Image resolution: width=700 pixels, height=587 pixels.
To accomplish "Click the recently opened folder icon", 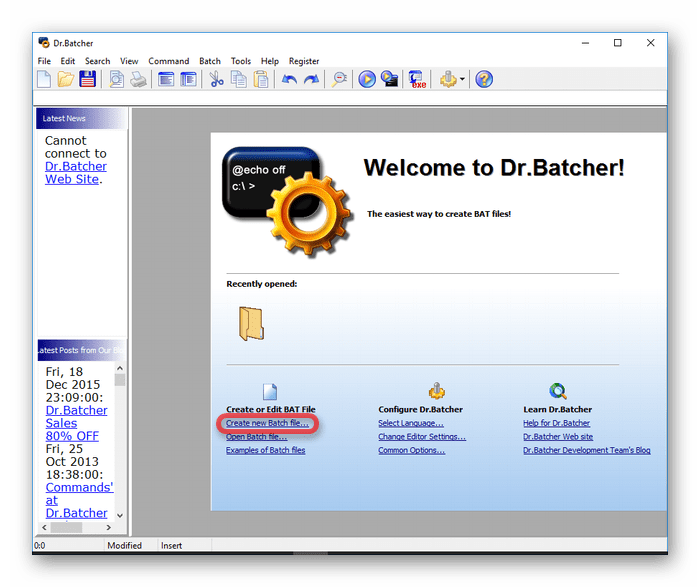I will tap(251, 324).
